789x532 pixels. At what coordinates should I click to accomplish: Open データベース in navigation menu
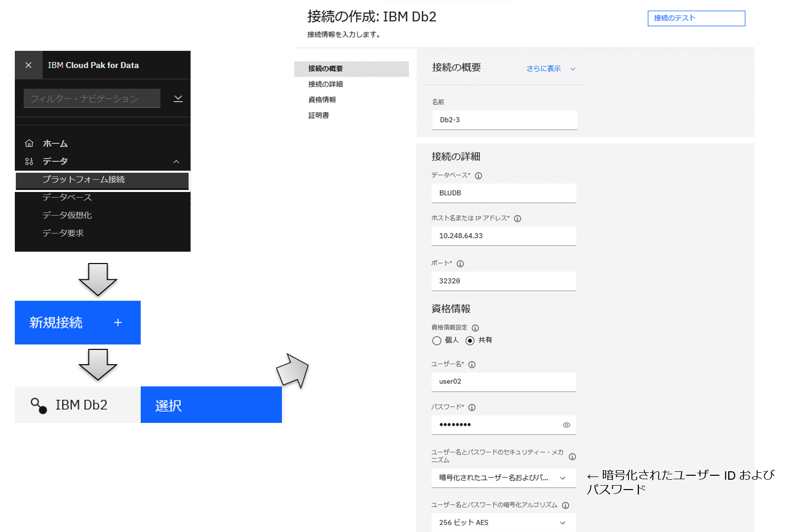point(67,197)
